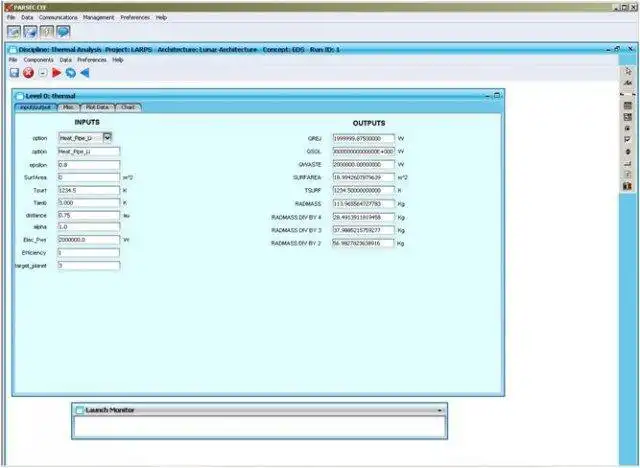Click the Elec_Pwr input field
The image size is (640, 468).
89,240
